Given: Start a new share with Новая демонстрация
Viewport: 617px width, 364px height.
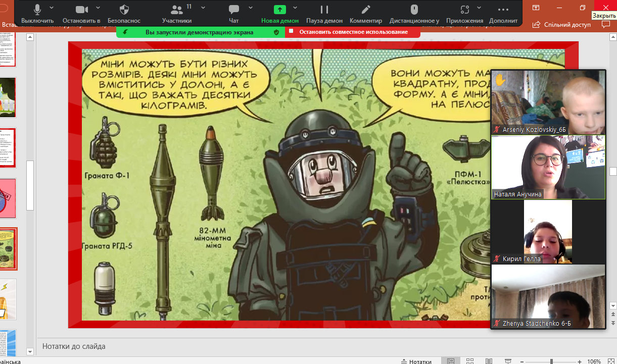Looking at the screenshot, I should pyautogui.click(x=280, y=14).
